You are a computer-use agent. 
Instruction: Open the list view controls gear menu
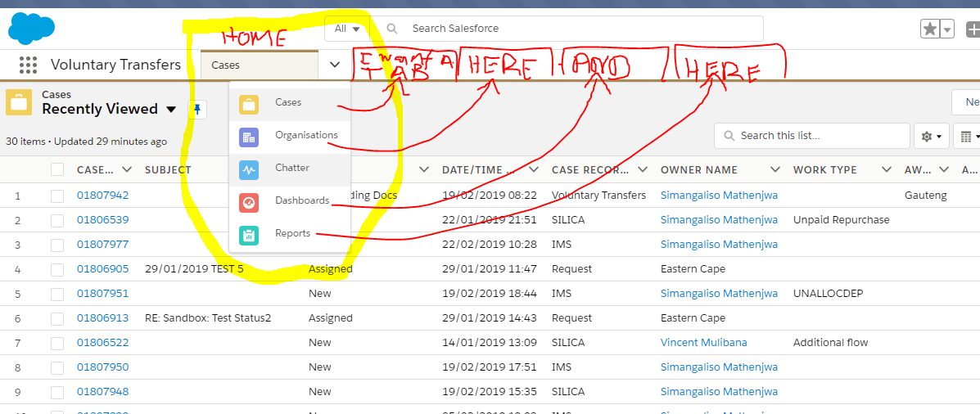click(931, 136)
